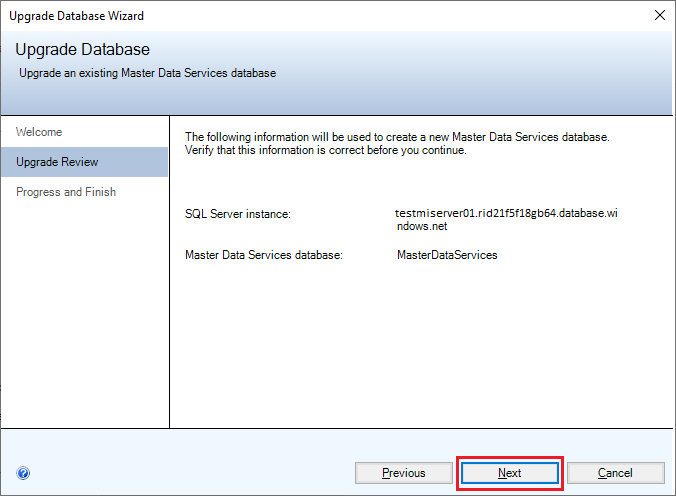
Task: Click 'The following information will be used' sentence
Action: [397, 136]
